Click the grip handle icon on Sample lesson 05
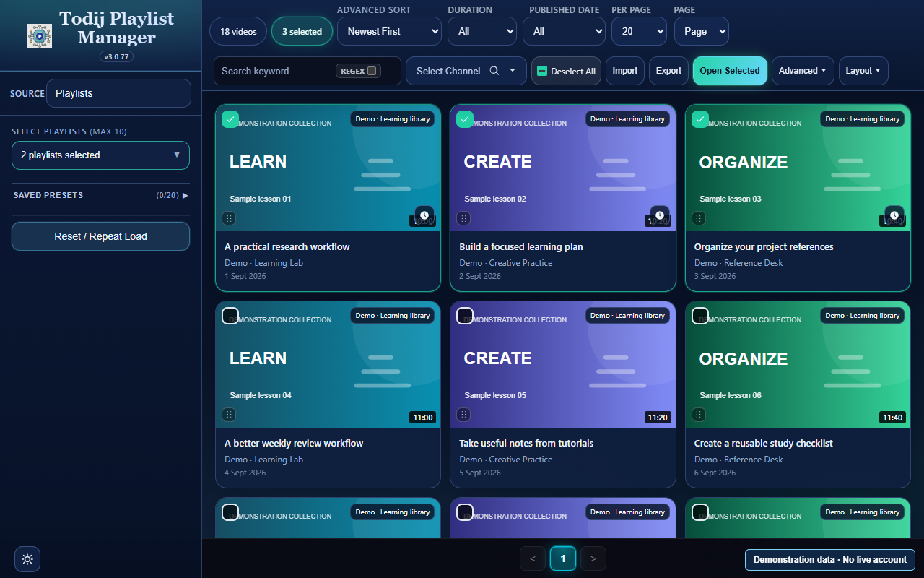This screenshot has height=578, width=924. coord(463,415)
